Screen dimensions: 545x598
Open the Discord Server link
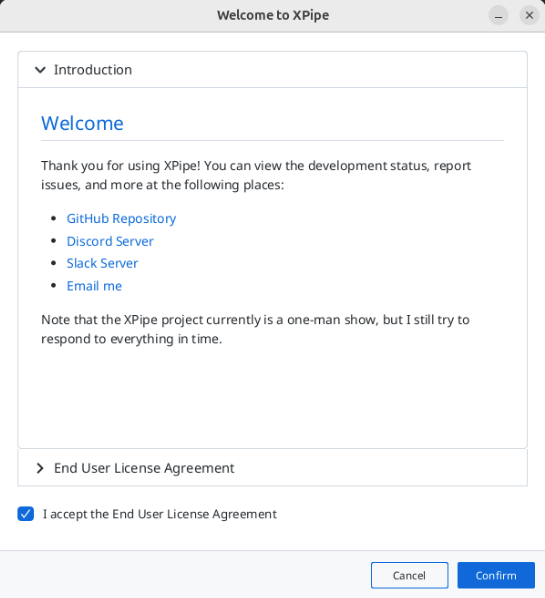[x=110, y=241]
